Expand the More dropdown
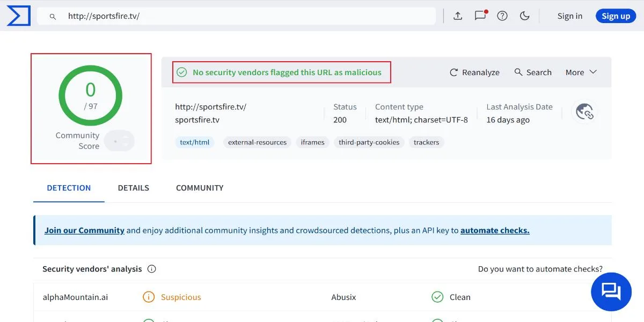 coord(581,72)
